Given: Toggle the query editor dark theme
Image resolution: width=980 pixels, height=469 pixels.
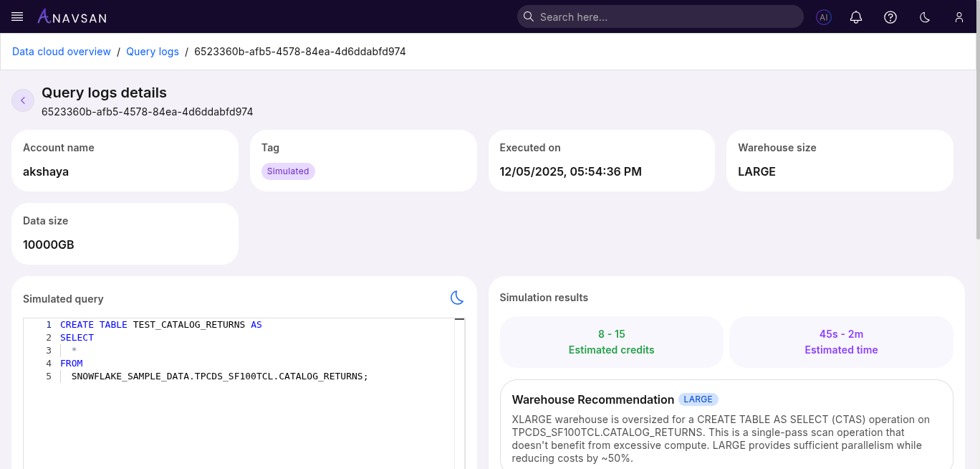Looking at the screenshot, I should [456, 298].
